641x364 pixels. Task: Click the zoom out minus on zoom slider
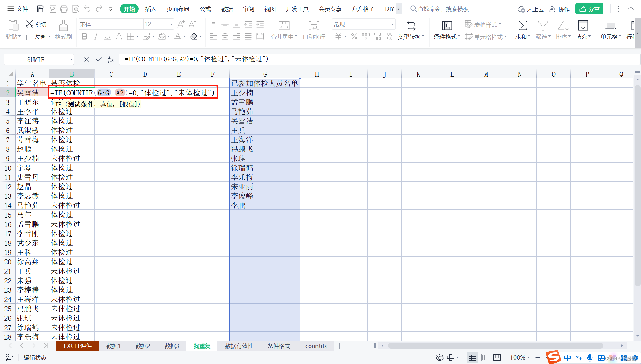pyautogui.click(x=537, y=357)
